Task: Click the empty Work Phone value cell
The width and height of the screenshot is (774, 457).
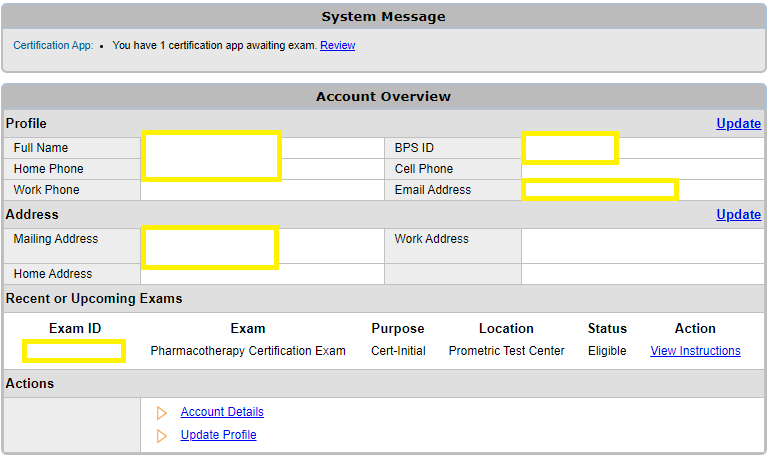Action: (262, 190)
